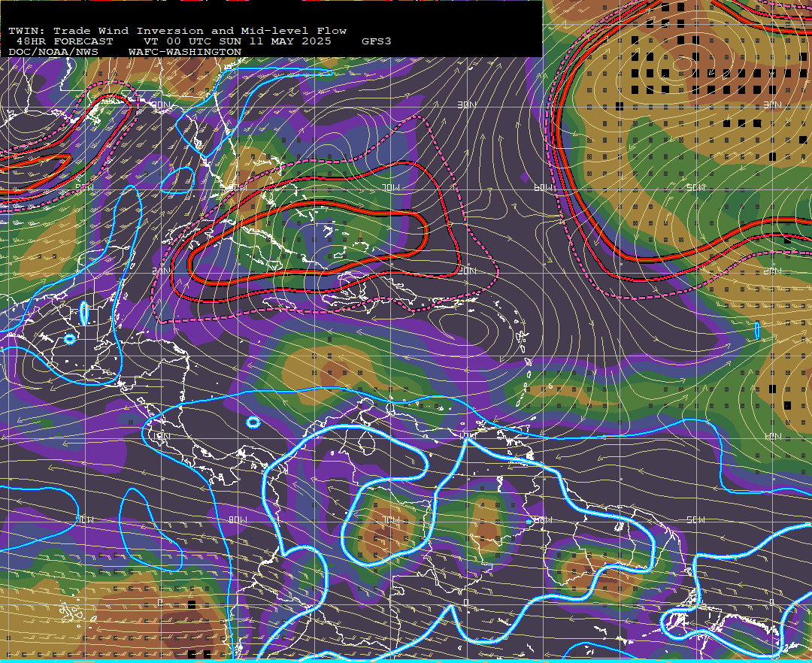Click the 70W label inside the cyan loop over Colombia

[x=391, y=519]
